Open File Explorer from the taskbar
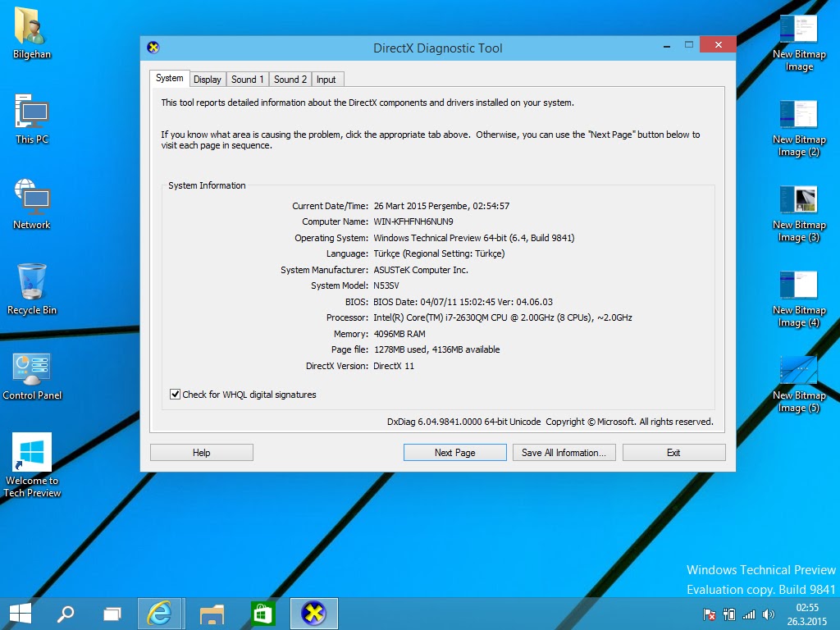Image resolution: width=840 pixels, height=630 pixels. click(212, 614)
